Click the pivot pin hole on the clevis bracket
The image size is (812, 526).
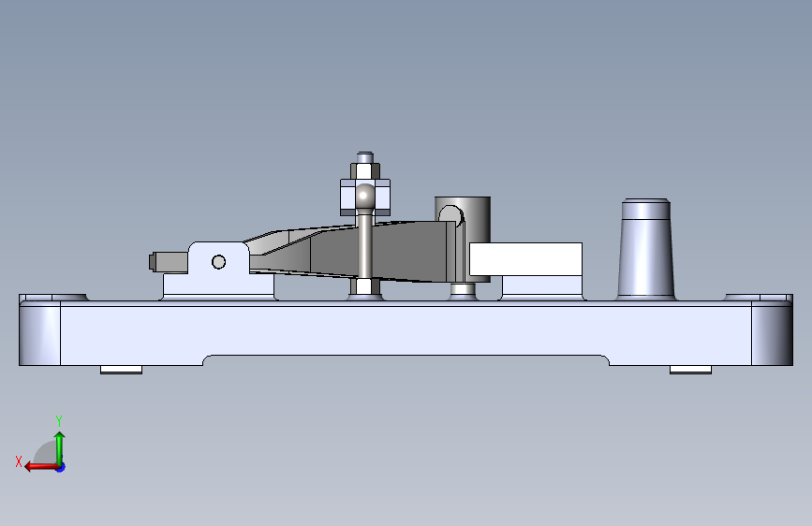[x=218, y=262]
